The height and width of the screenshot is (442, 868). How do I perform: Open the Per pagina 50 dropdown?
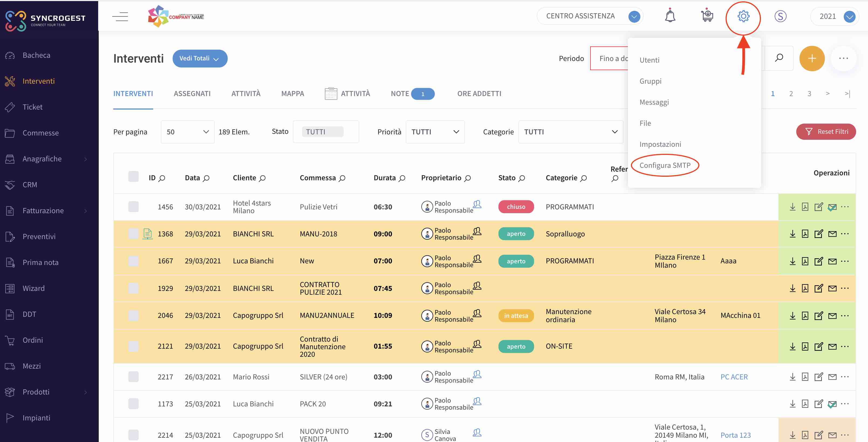click(187, 132)
